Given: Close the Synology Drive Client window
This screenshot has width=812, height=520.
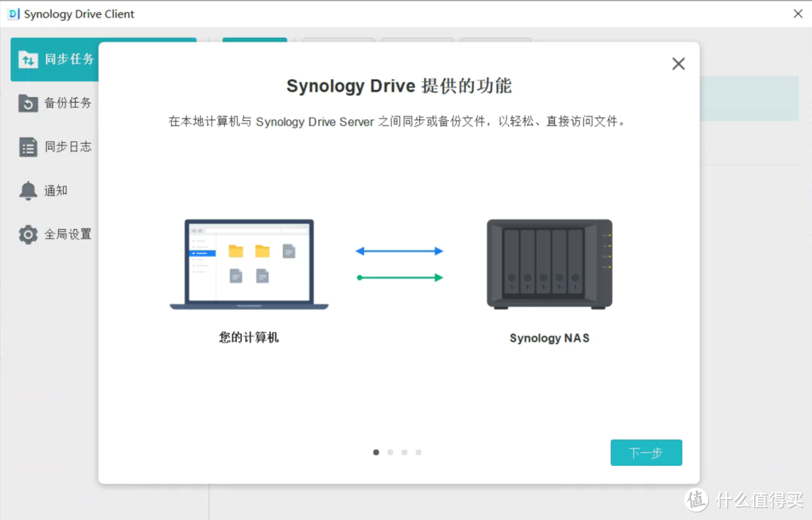Looking at the screenshot, I should coord(798,14).
